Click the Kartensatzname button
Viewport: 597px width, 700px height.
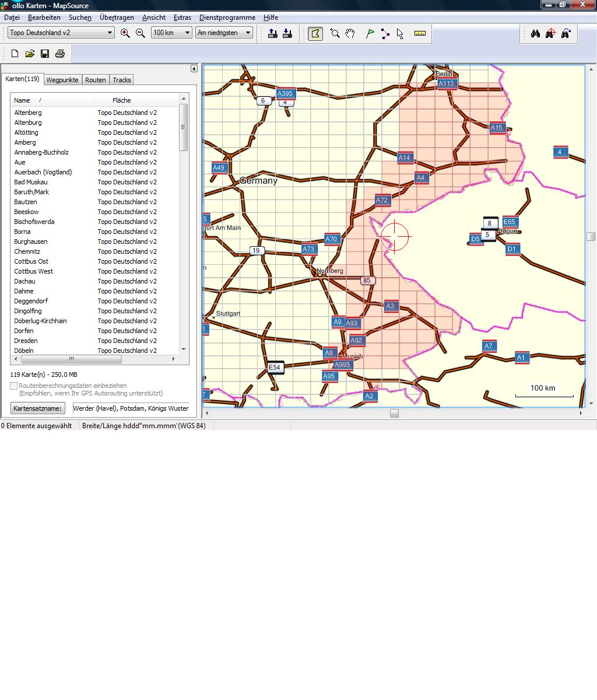click(x=38, y=408)
